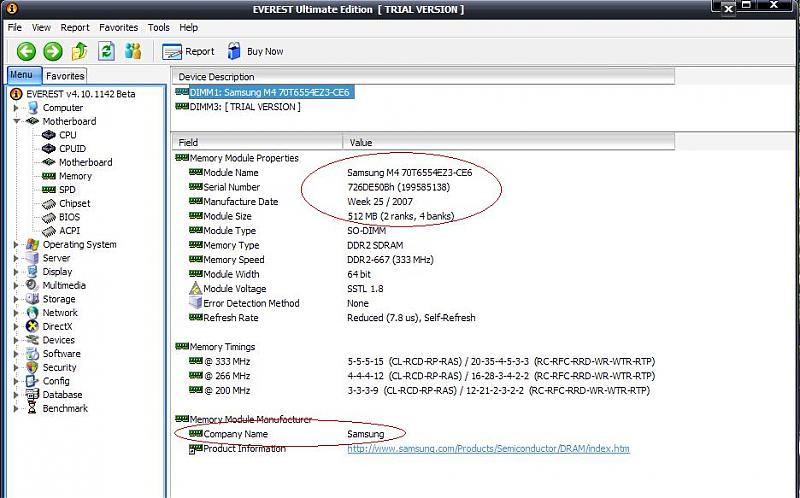Viewport: 800px width, 498px height.
Task: Expand the Operating System tree node
Action: click(x=17, y=245)
